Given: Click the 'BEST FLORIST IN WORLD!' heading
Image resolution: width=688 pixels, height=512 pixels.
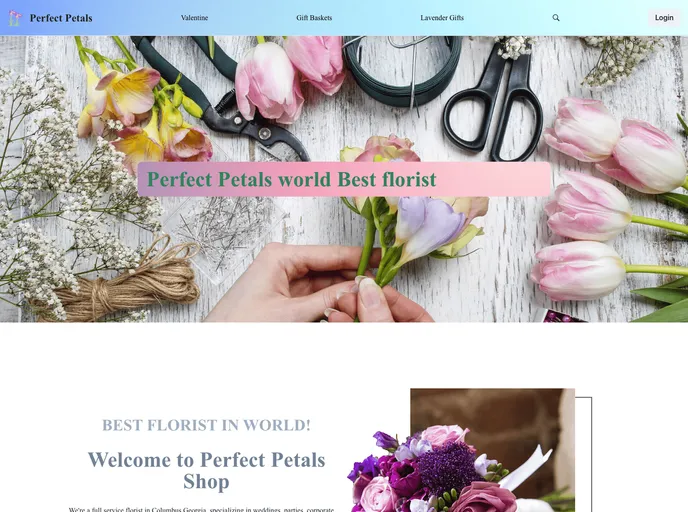Looking at the screenshot, I should [x=206, y=425].
